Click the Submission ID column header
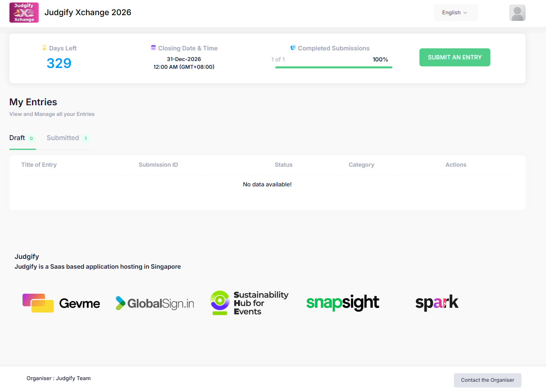This screenshot has width=546, height=392. click(158, 165)
